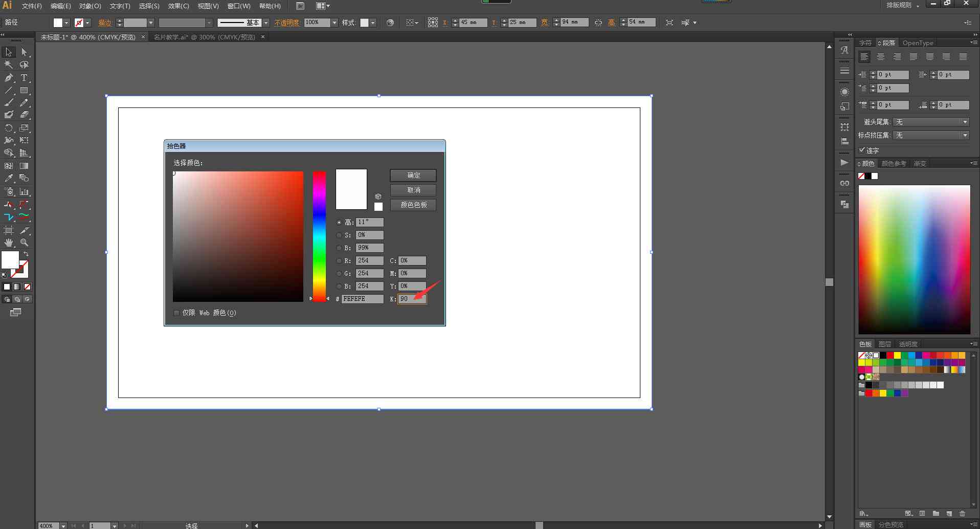Click the 确定 button in color picker

click(413, 175)
